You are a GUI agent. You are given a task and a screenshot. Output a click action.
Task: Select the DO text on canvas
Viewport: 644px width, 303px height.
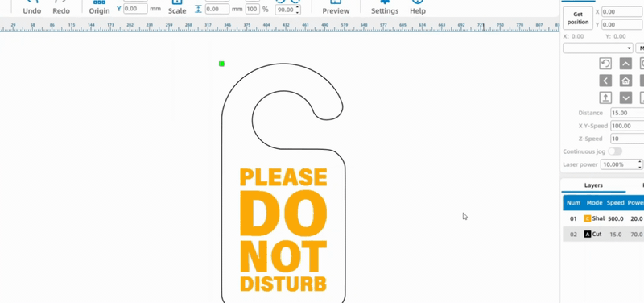pyautogui.click(x=283, y=214)
